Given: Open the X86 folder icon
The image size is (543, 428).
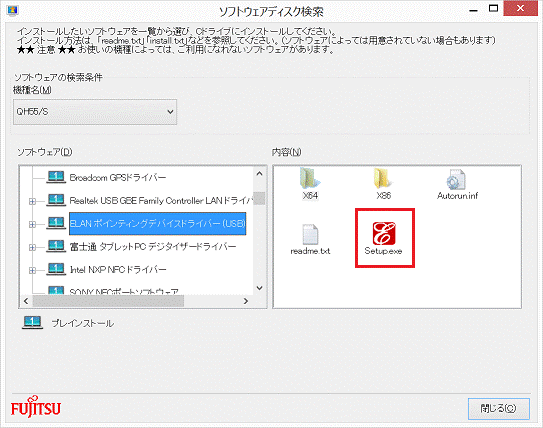Looking at the screenshot, I should coord(382,178).
